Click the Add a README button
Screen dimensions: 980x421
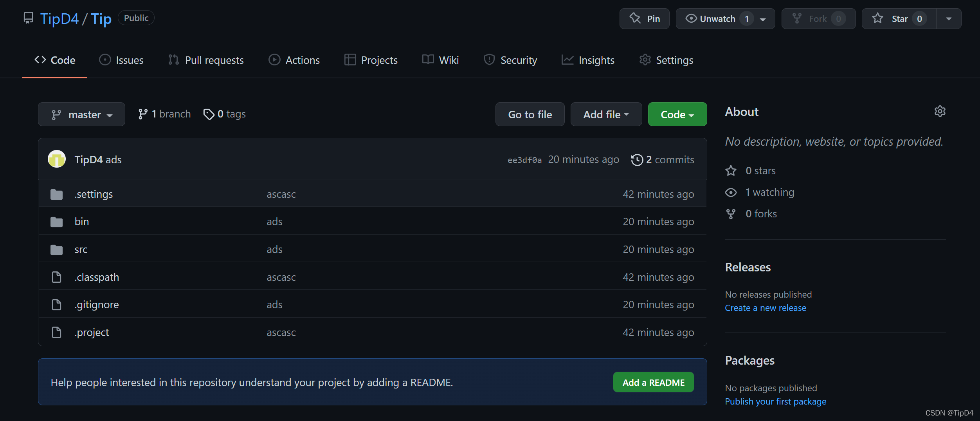click(654, 382)
